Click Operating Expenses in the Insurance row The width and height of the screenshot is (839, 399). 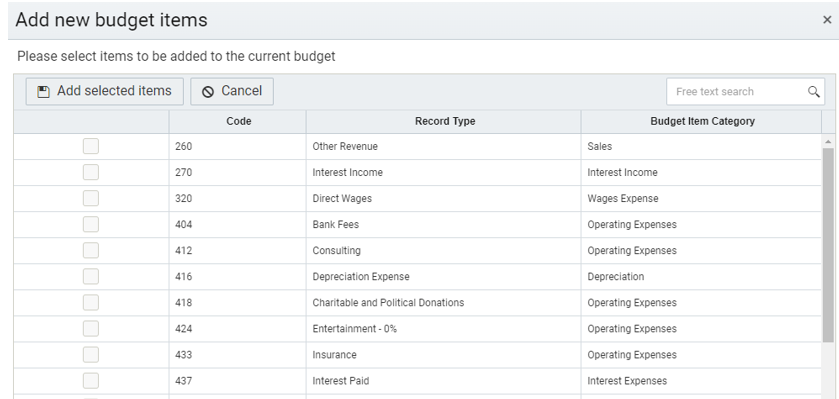tap(701, 355)
